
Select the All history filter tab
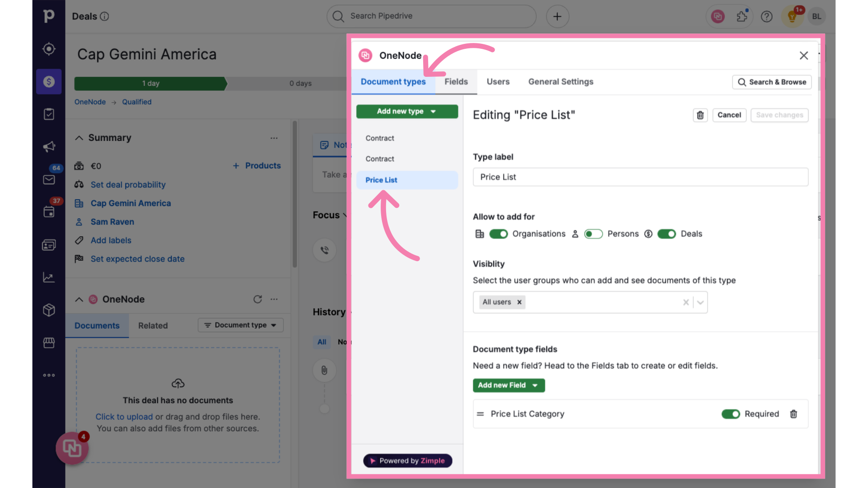tap(322, 342)
